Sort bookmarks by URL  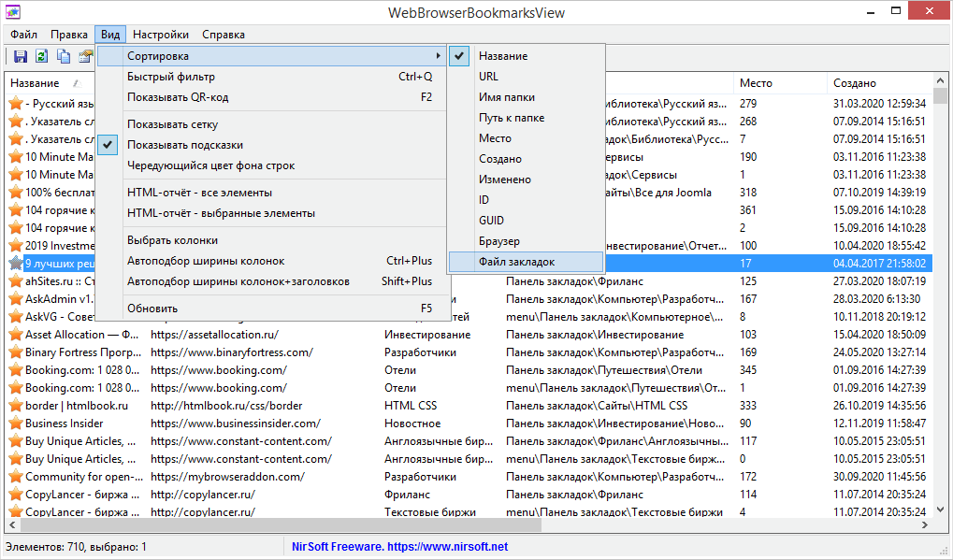(x=527, y=77)
